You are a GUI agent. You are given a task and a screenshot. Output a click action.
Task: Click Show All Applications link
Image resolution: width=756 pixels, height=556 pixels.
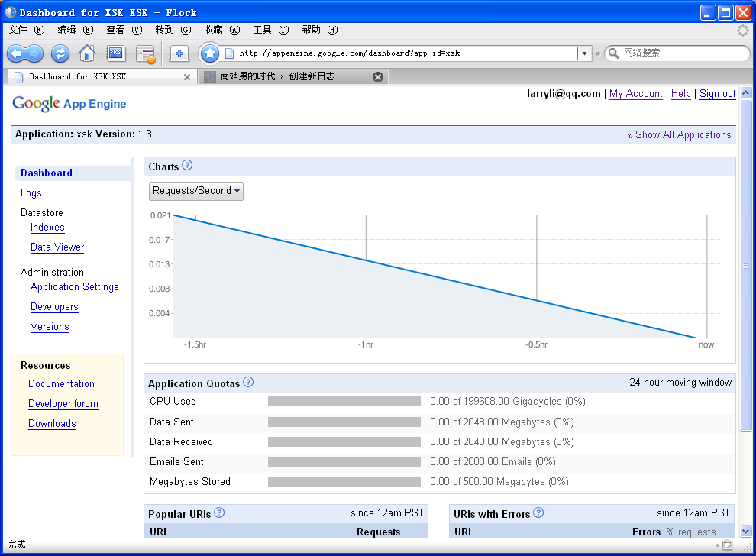(679, 135)
